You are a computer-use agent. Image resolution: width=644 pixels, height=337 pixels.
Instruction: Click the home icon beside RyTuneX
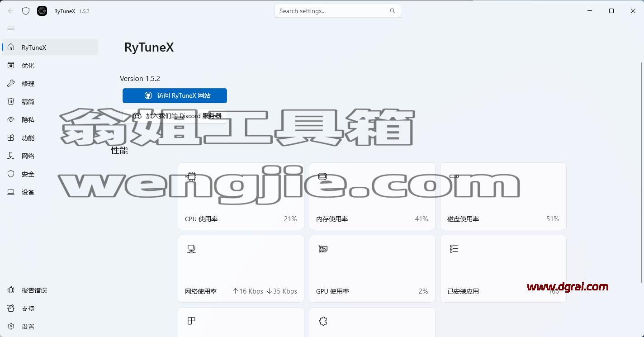(11, 47)
